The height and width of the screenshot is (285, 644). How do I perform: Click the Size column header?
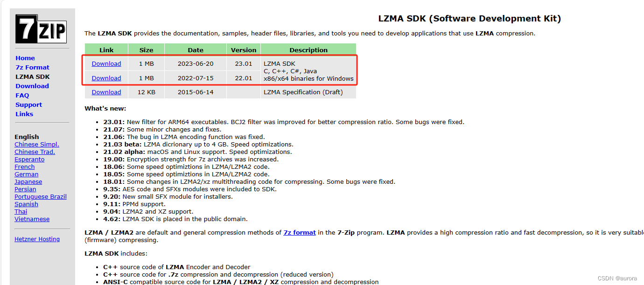point(147,50)
